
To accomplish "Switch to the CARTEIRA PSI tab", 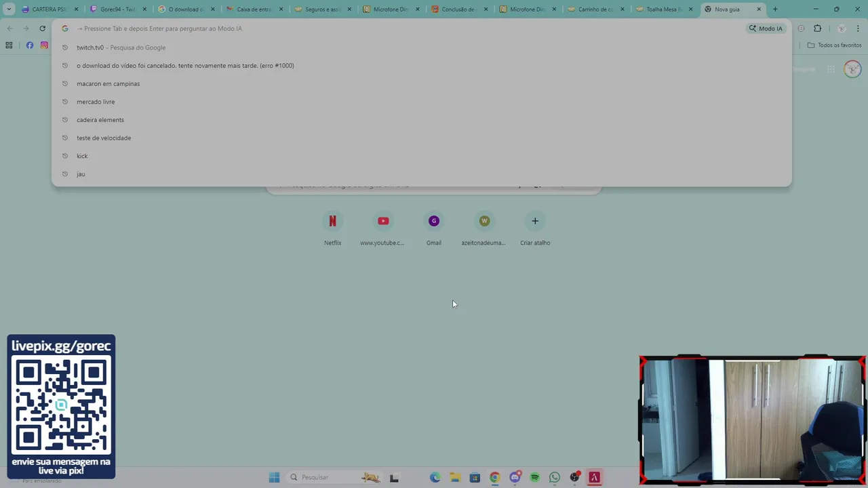I will click(50, 9).
